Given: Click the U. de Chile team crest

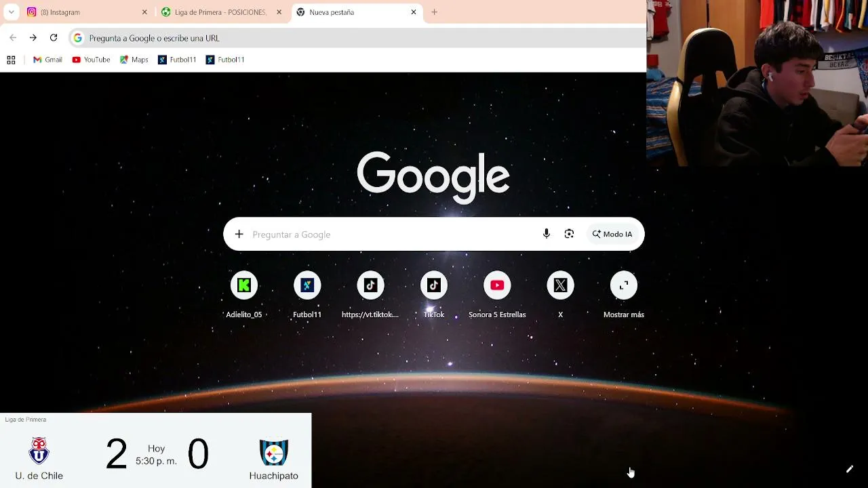Looking at the screenshot, I should coord(39,451).
